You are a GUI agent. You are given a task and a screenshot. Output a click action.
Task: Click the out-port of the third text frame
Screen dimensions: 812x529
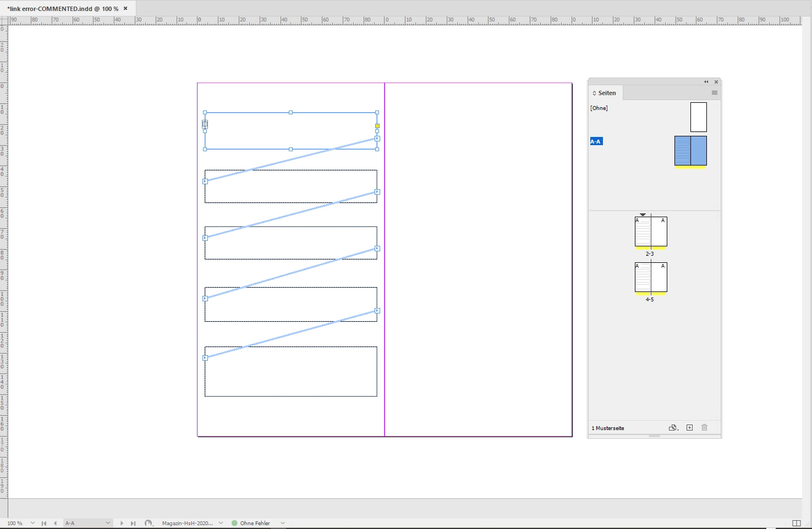coord(377,249)
